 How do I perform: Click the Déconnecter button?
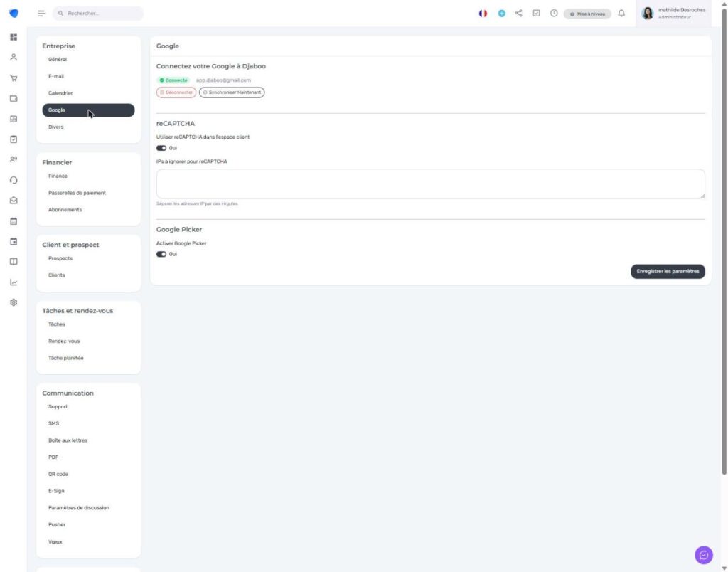click(176, 92)
